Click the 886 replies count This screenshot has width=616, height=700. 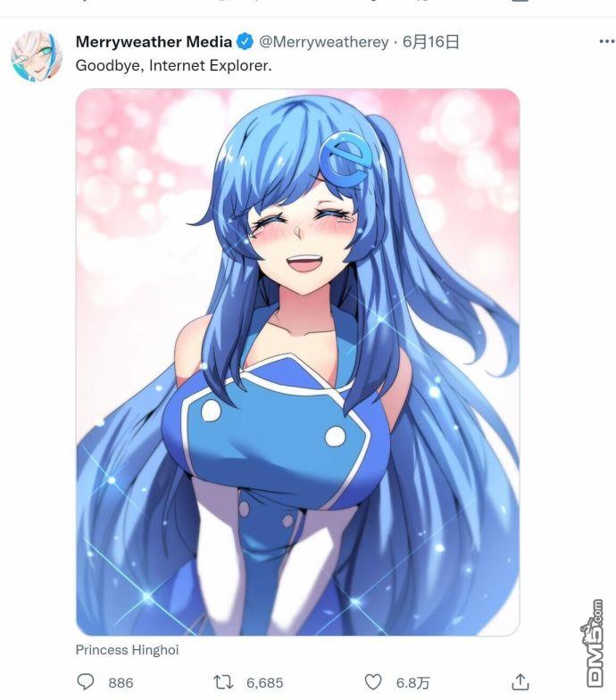coord(121,682)
